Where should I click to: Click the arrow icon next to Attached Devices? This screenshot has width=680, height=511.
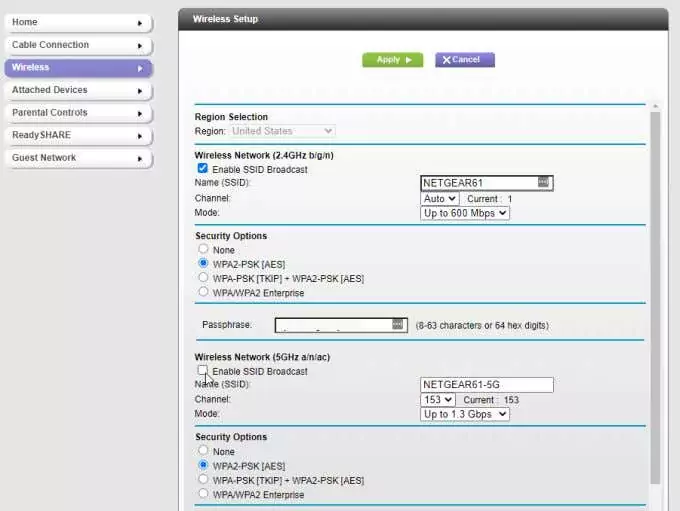coord(139,90)
